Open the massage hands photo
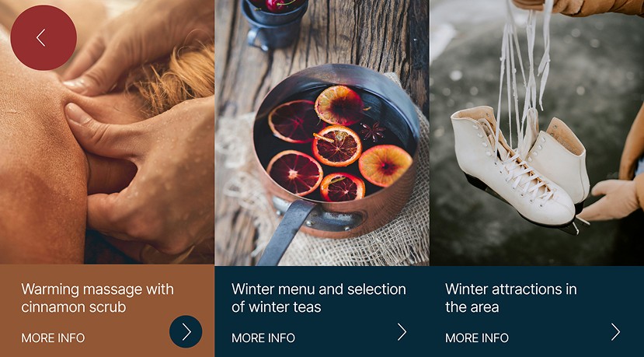 [x=106, y=132]
